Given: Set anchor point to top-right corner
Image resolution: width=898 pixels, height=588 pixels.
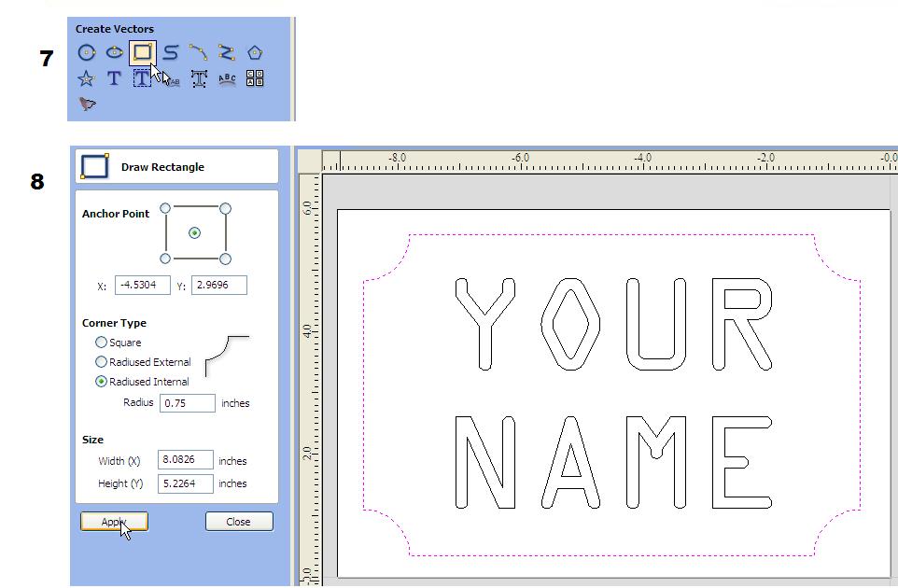Looking at the screenshot, I should (x=226, y=208).
